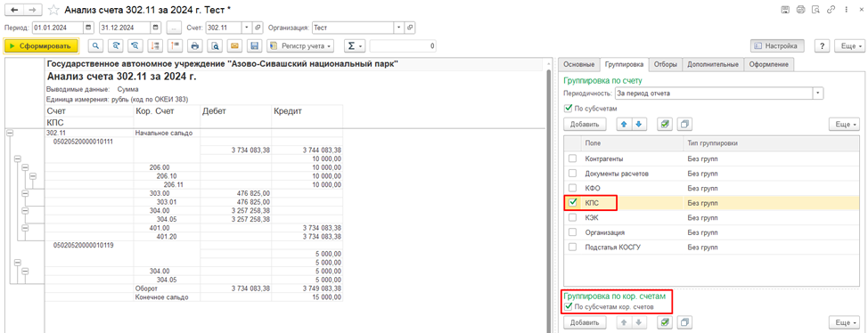Click the Find Previous toolbar icon
Viewport: 868px width, 333px height.
[x=135, y=45]
